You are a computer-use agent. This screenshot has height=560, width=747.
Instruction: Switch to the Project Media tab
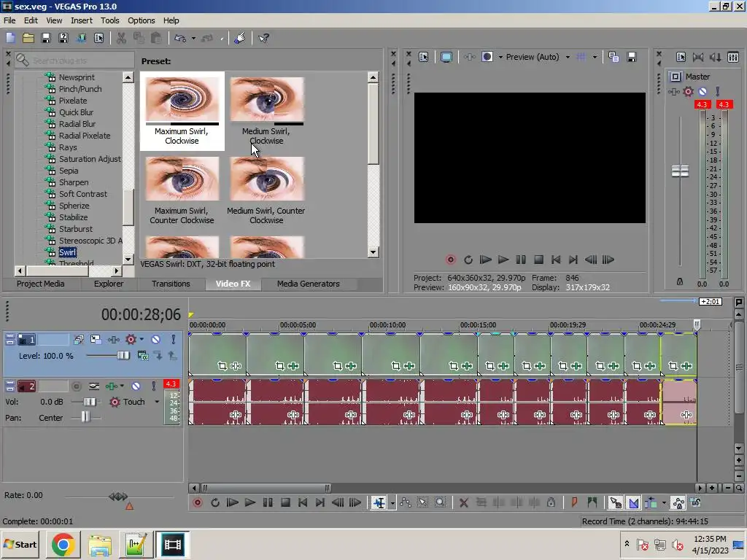[41, 284]
